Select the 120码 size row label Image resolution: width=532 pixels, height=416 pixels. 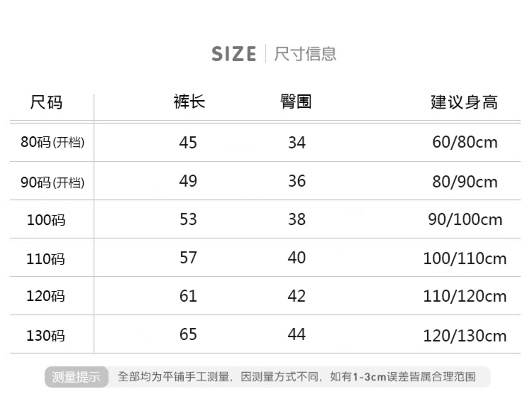tap(46, 296)
